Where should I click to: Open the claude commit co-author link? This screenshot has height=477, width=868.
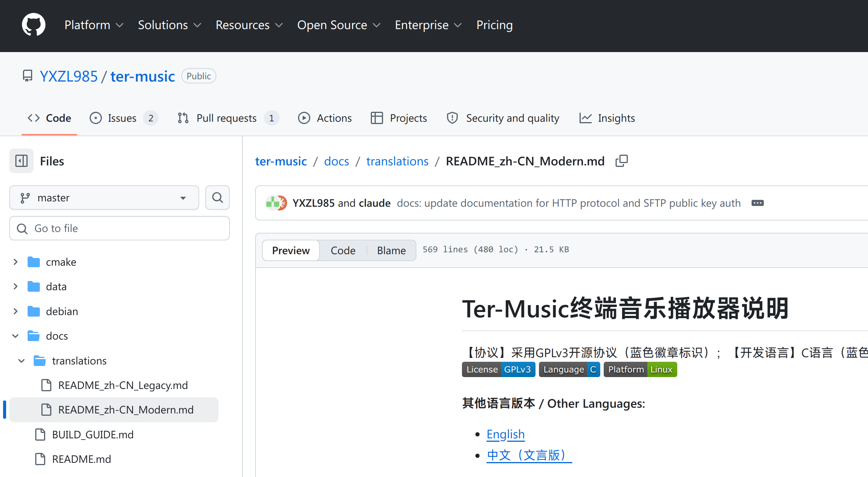[x=375, y=203]
